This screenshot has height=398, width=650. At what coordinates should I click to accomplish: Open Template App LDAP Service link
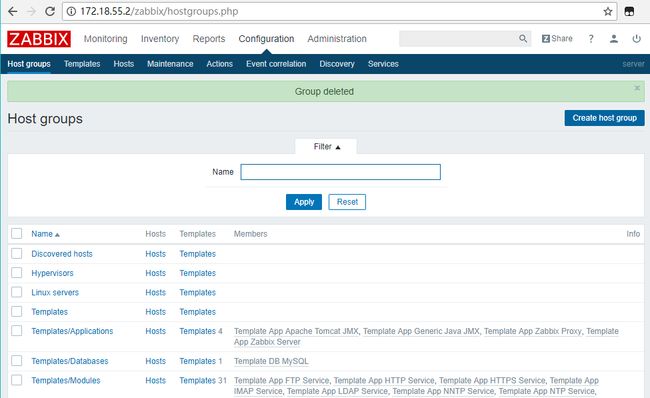click(x=337, y=391)
